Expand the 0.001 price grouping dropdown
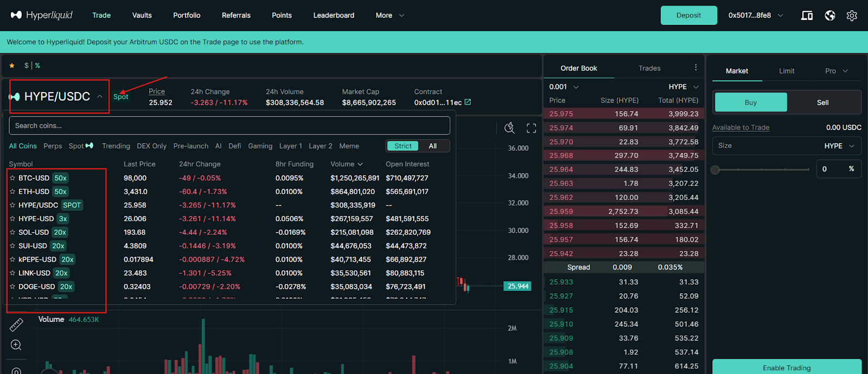The image size is (868, 374). [x=564, y=87]
